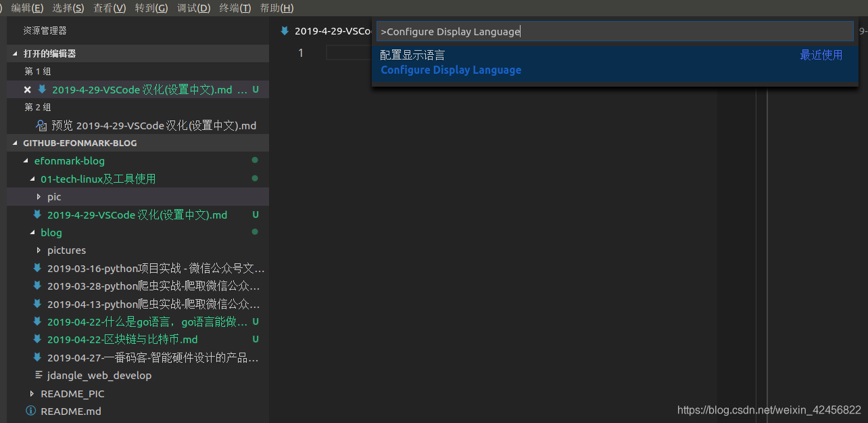Collapse the blog folder
Image resolution: width=868 pixels, height=423 pixels.
(33, 233)
